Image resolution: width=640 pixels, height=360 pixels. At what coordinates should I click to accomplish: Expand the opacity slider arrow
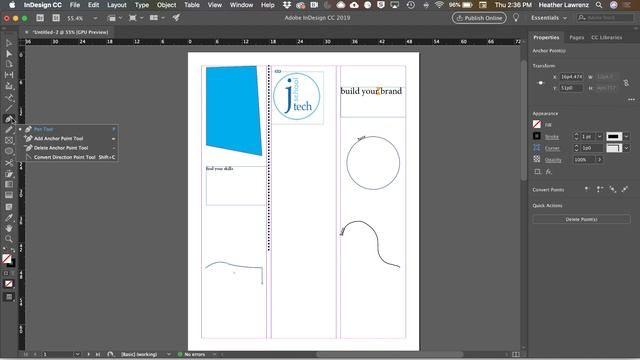tap(600, 160)
